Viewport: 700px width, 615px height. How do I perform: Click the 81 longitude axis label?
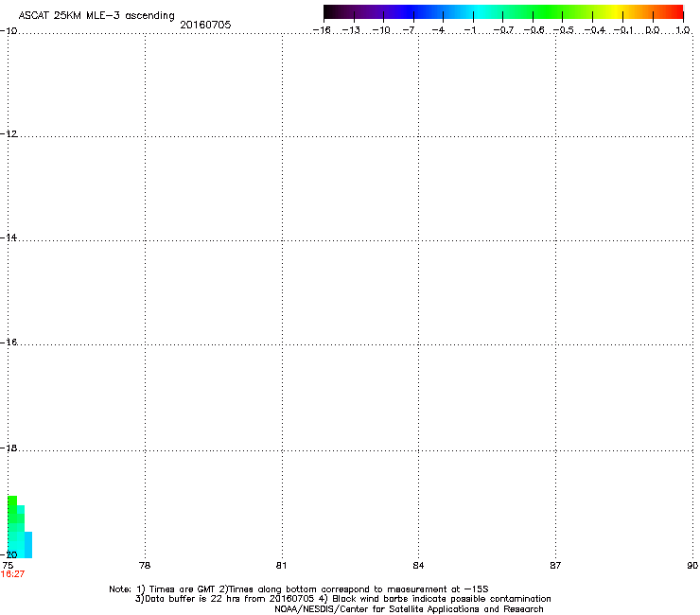click(x=281, y=566)
